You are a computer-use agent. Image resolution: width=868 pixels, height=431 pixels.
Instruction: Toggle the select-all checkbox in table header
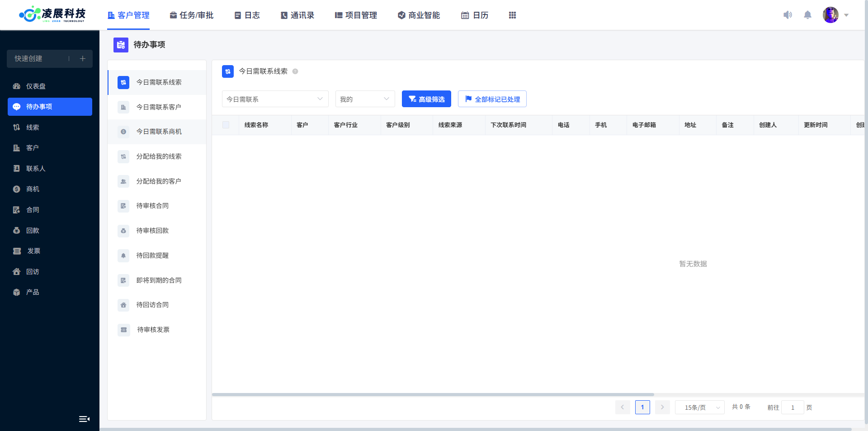click(x=226, y=125)
